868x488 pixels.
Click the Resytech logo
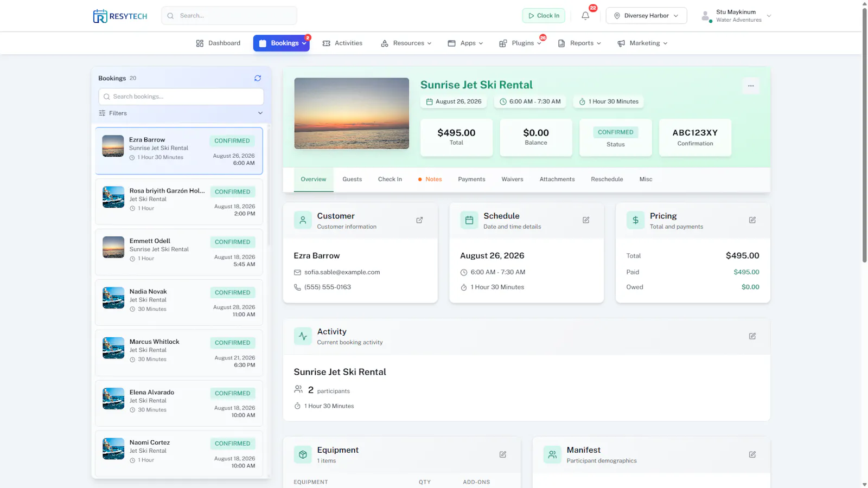(120, 16)
